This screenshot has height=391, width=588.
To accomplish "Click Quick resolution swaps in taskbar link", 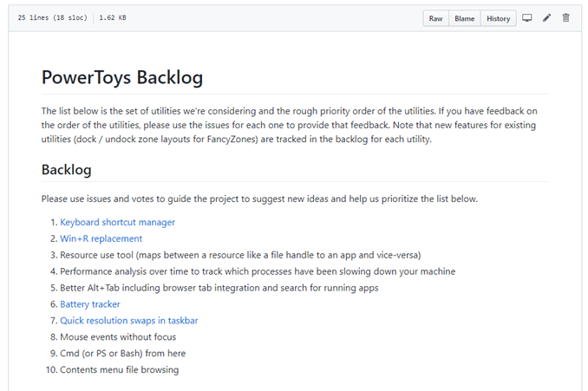I will pos(128,321).
